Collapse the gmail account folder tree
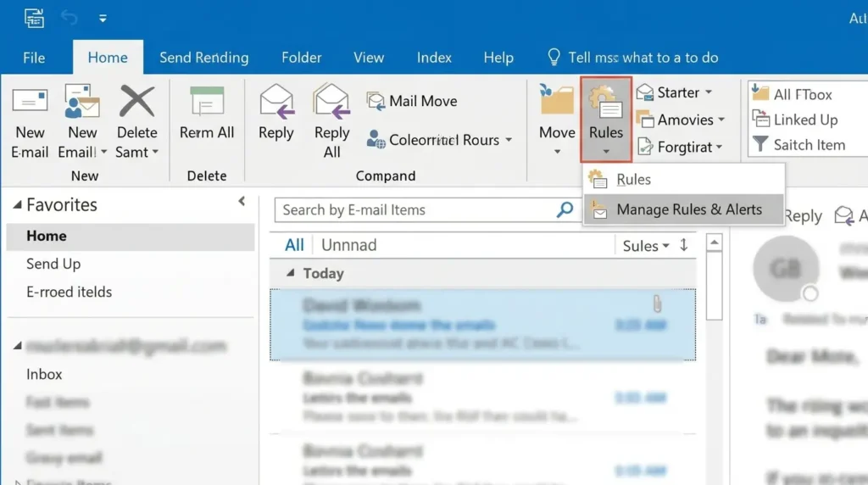This screenshot has width=868, height=485. tap(17, 345)
